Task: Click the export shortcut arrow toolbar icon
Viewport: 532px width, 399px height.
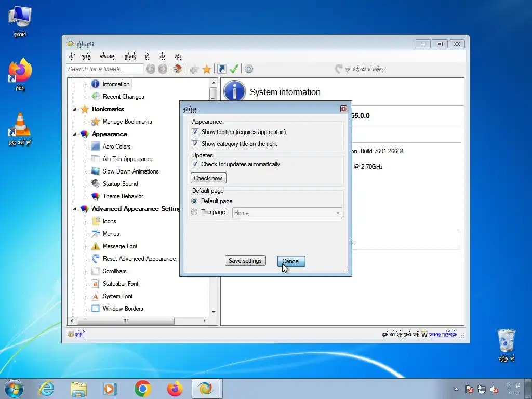Action: point(221,69)
